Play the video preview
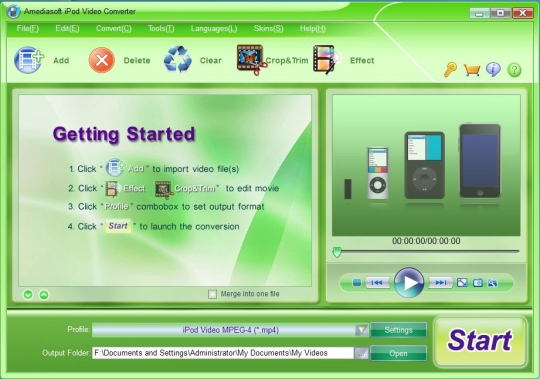This screenshot has width=540, height=379. (x=409, y=283)
